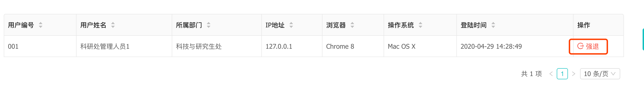Sort by 所属部门 column sort icon

pos(209,25)
